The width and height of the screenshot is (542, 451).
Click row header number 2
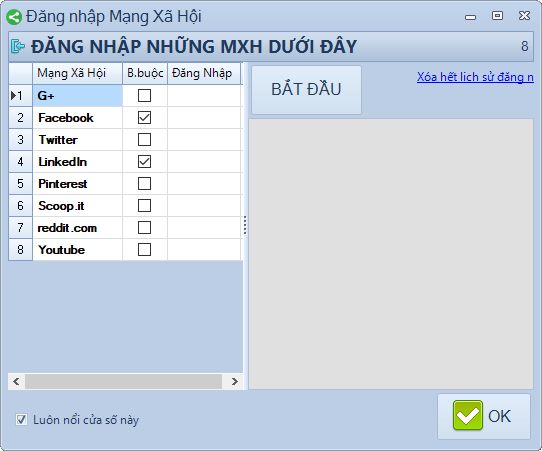pos(20,118)
